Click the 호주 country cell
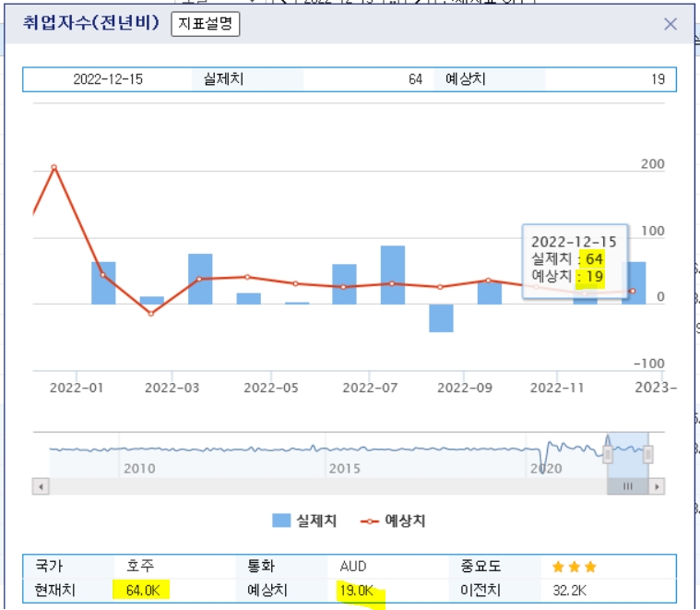This screenshot has height=610, width=700. click(140, 566)
